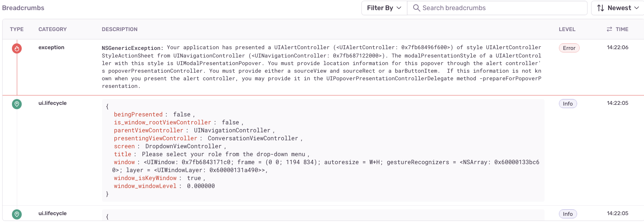644x222 pixels.
Task: Click the second green ui.lifecycle location icon
Action: 17,214
